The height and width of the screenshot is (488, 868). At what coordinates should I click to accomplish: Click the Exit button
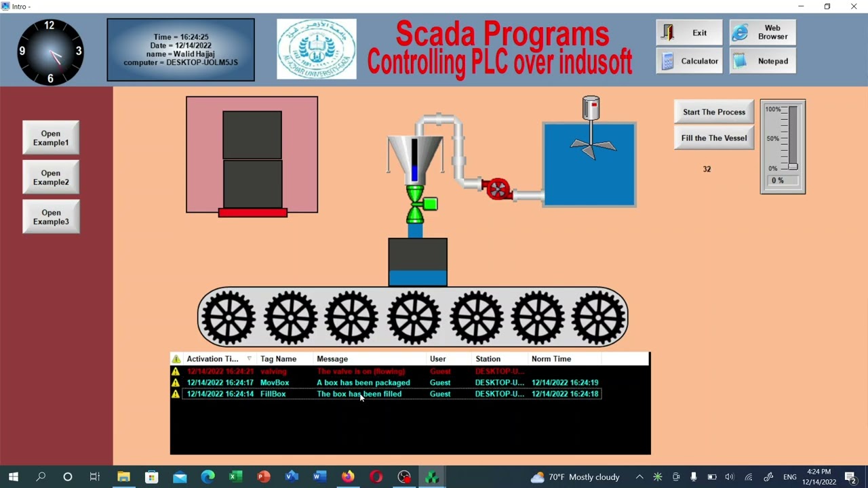point(689,33)
